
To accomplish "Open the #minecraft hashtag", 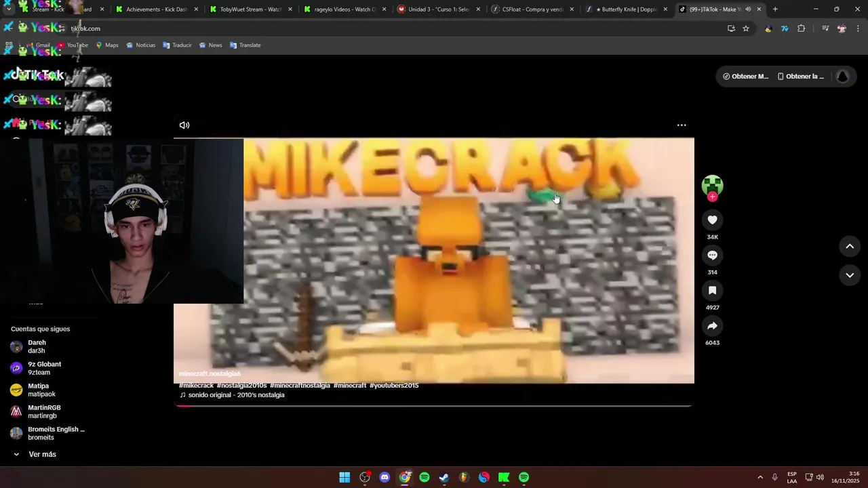I will 350,386.
